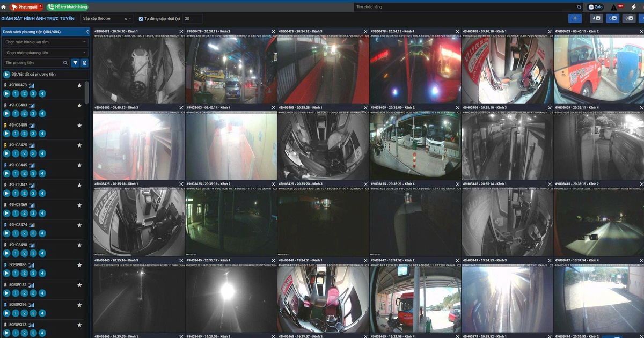Open the Phạt nguội tab
The width and height of the screenshot is (644, 338).
pos(26,7)
